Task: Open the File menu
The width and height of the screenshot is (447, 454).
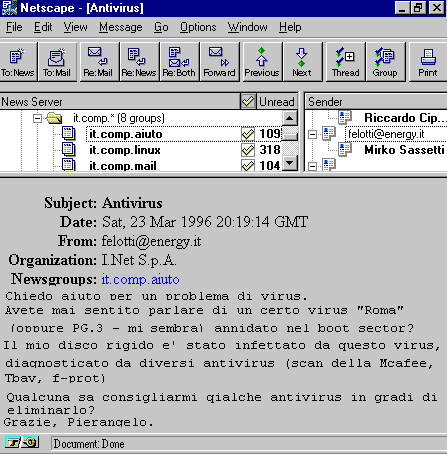Action: (14, 27)
